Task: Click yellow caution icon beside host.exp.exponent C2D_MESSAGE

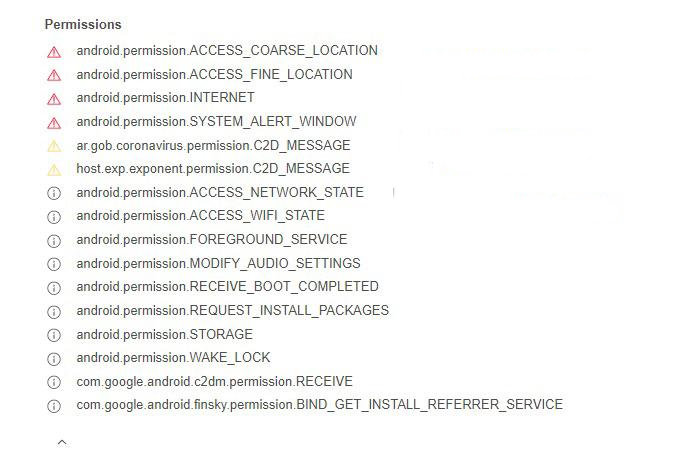Action: [x=54, y=170]
